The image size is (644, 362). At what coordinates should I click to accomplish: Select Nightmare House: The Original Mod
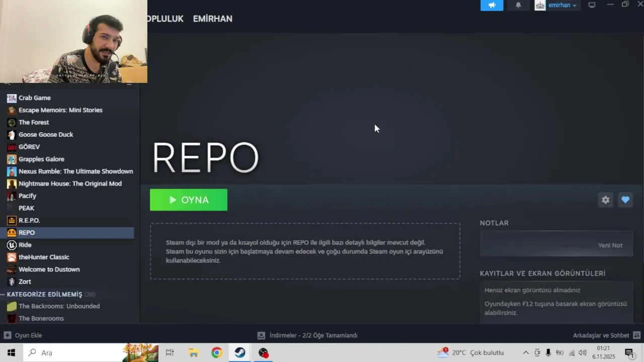click(x=70, y=184)
